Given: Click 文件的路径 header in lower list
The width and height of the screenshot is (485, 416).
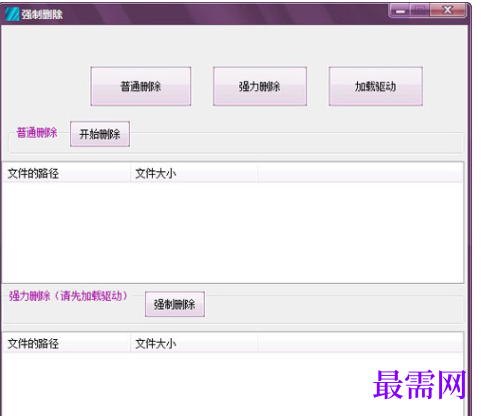Looking at the screenshot, I should (x=66, y=343).
